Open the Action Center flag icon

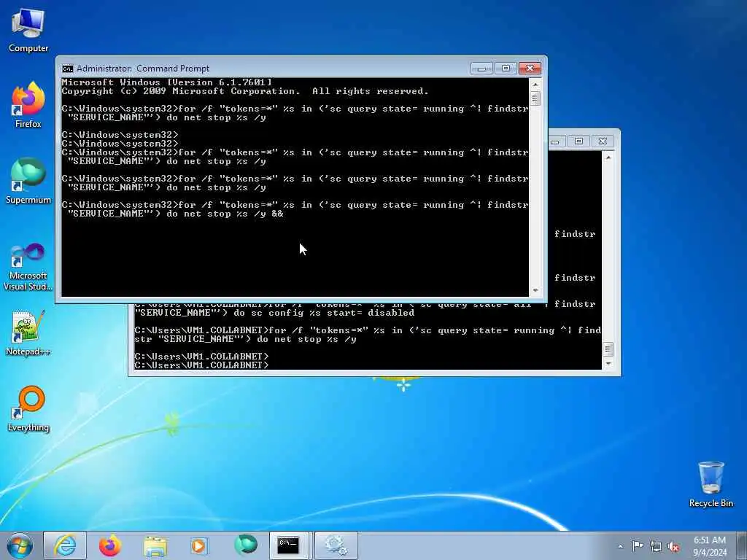(x=638, y=545)
